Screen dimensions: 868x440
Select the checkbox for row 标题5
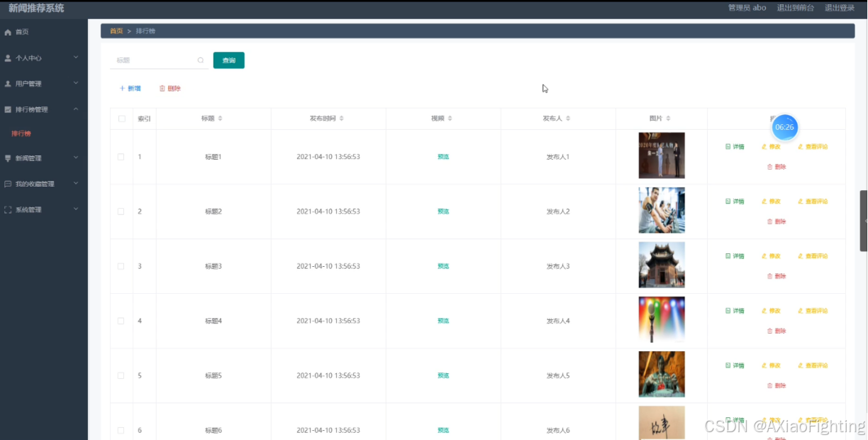[121, 375]
